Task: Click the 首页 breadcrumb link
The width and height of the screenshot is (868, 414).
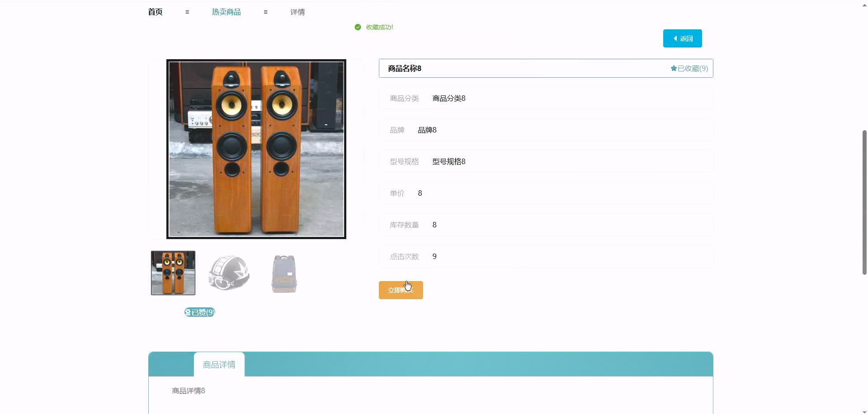Action: pos(155,12)
